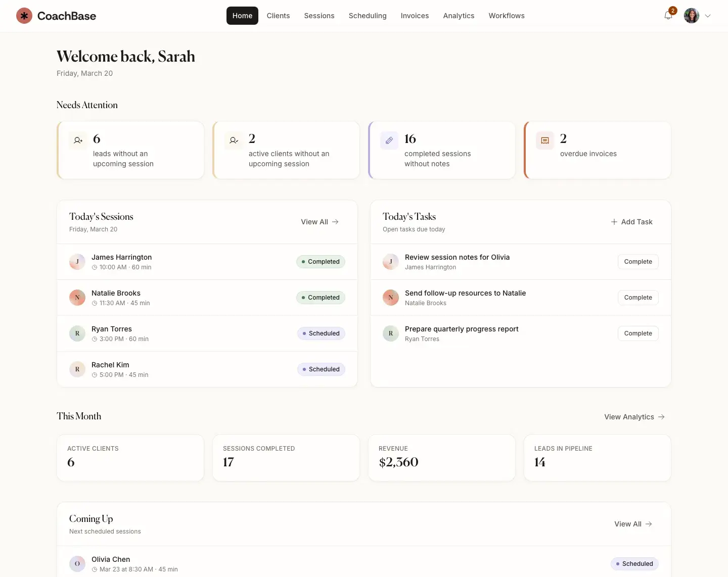Open the notifications bell
This screenshot has height=577, width=728.
668,16
